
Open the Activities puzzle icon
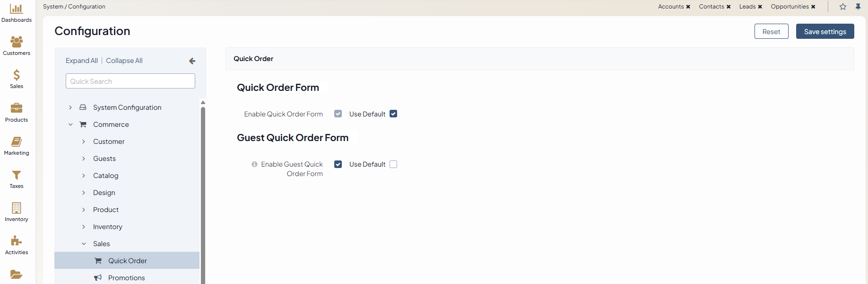coord(17,241)
